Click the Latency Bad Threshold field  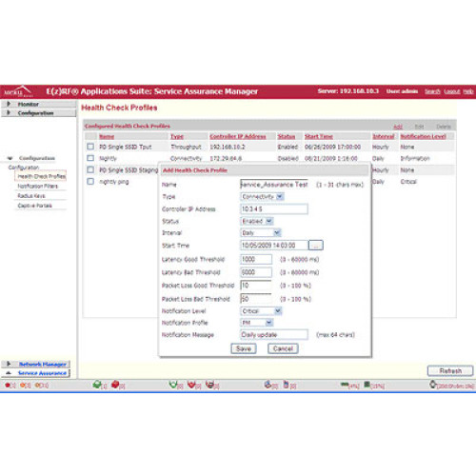click(x=256, y=272)
